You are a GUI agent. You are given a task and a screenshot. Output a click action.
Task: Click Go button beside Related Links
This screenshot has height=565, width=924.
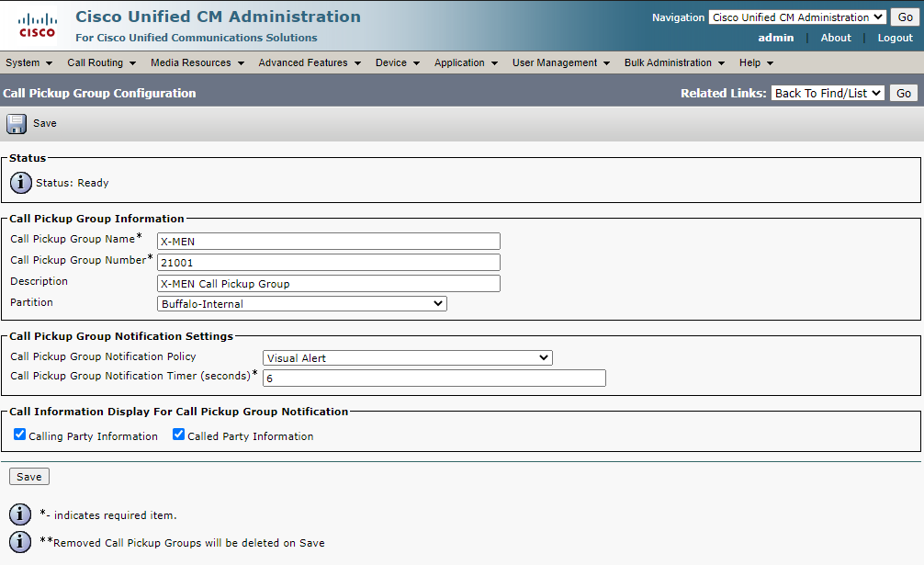click(x=904, y=93)
